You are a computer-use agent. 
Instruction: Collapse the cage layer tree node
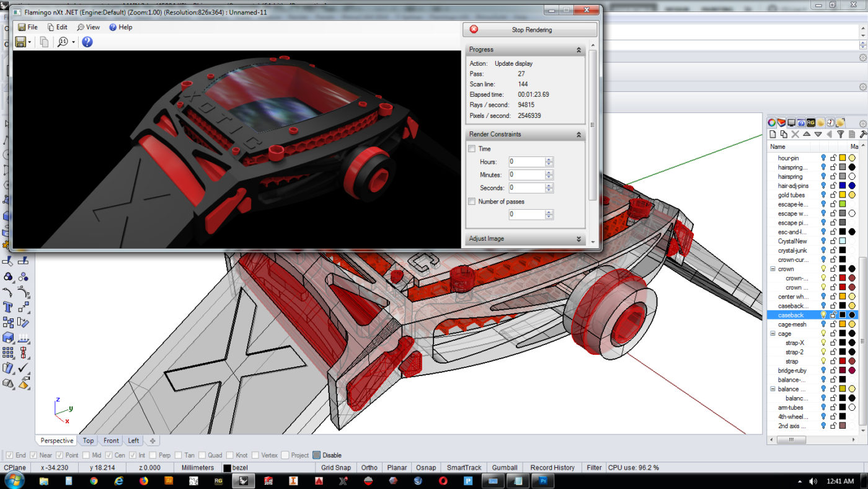[x=773, y=334]
